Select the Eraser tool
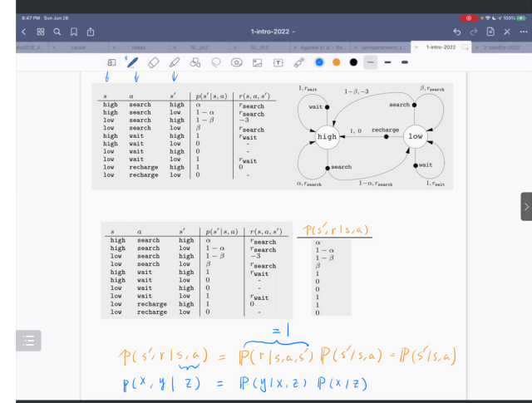Screen dimensions: 532x403 click(153, 62)
